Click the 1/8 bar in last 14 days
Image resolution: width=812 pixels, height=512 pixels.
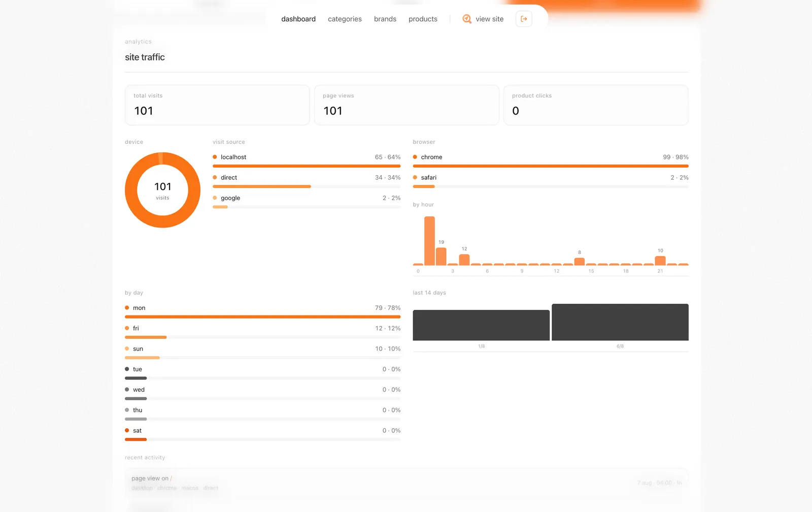(x=481, y=325)
